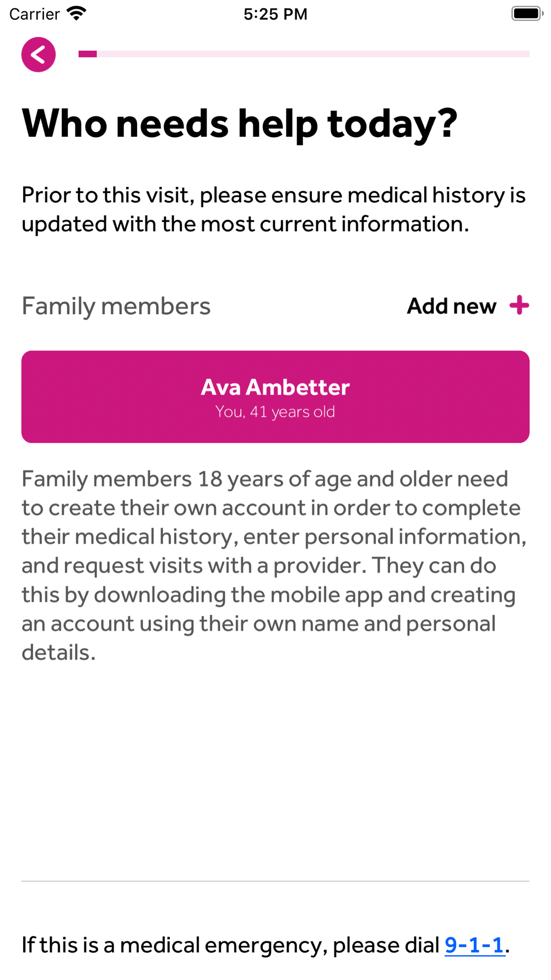Viewport: 551px width, 980px height.
Task: Tap the filled progress bar segment
Action: tap(88, 54)
